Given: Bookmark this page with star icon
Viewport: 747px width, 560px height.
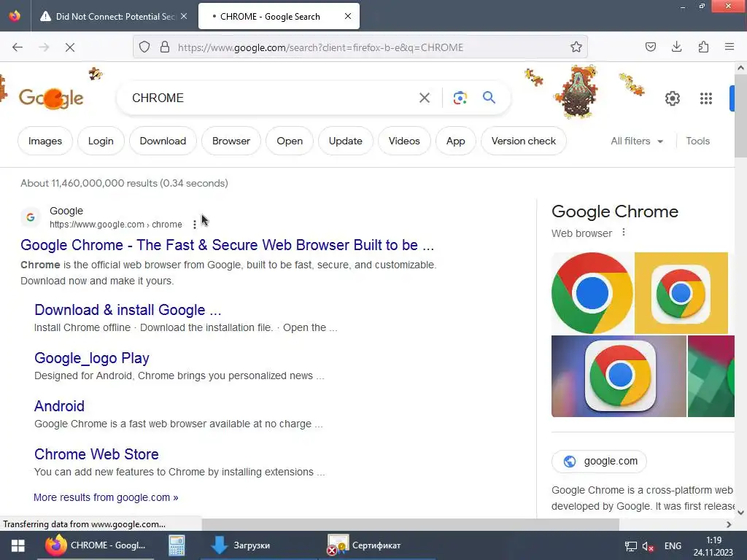Looking at the screenshot, I should pyautogui.click(x=576, y=47).
